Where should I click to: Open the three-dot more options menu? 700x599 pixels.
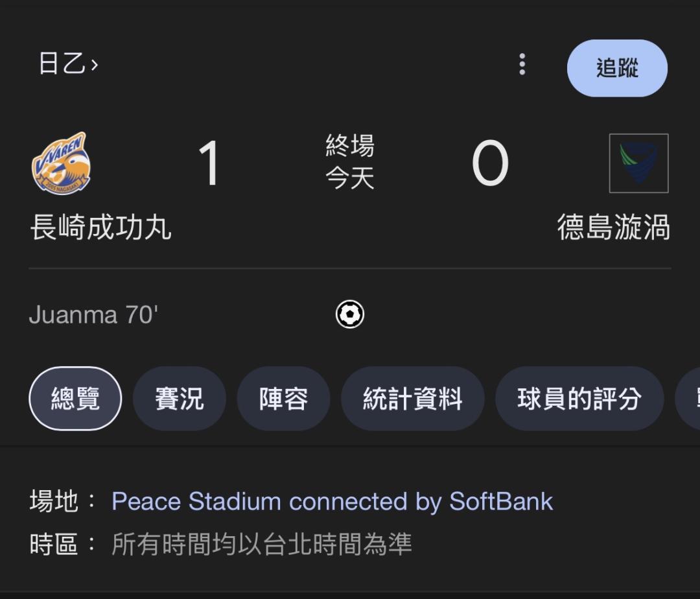(x=522, y=64)
